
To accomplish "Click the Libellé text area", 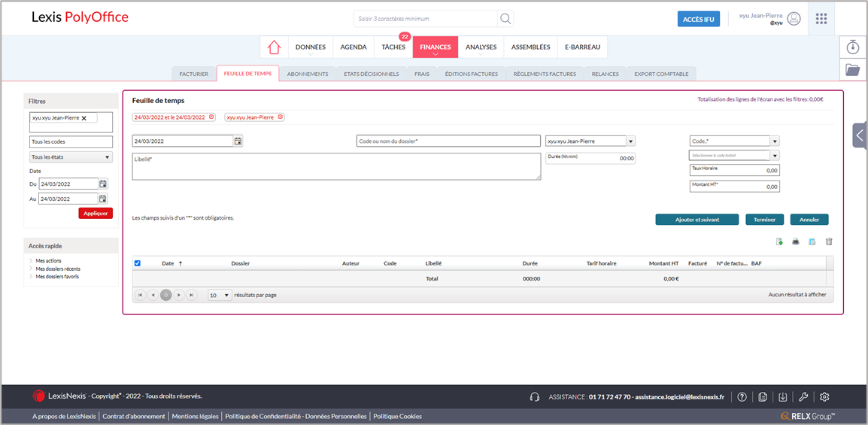I will [335, 167].
